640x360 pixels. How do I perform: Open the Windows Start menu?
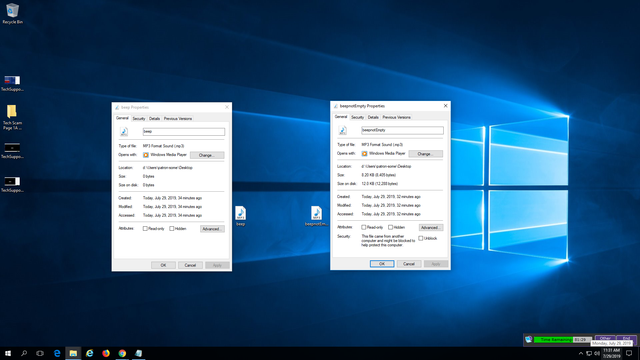[x=8, y=353]
